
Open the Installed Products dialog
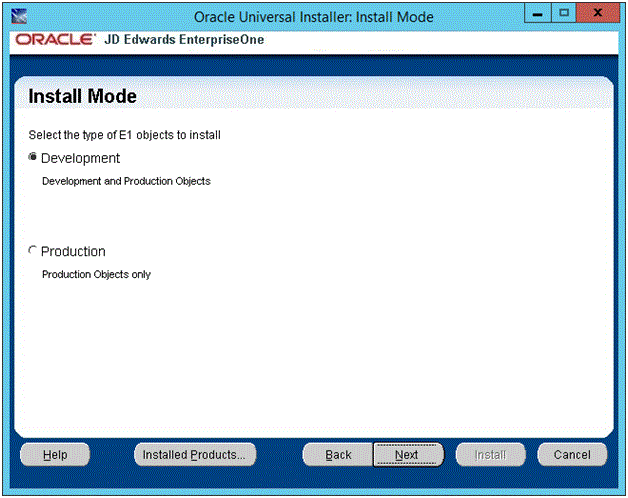pos(195,455)
